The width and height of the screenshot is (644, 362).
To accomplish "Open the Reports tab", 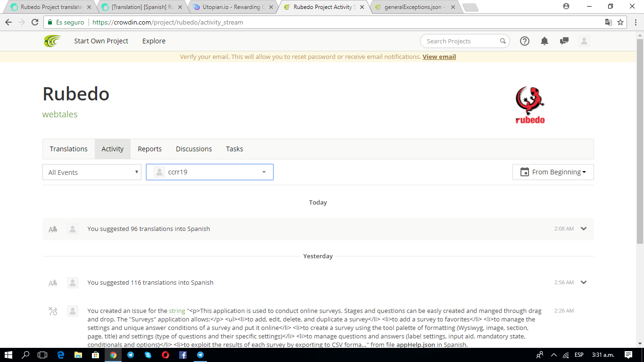I will click(150, 149).
